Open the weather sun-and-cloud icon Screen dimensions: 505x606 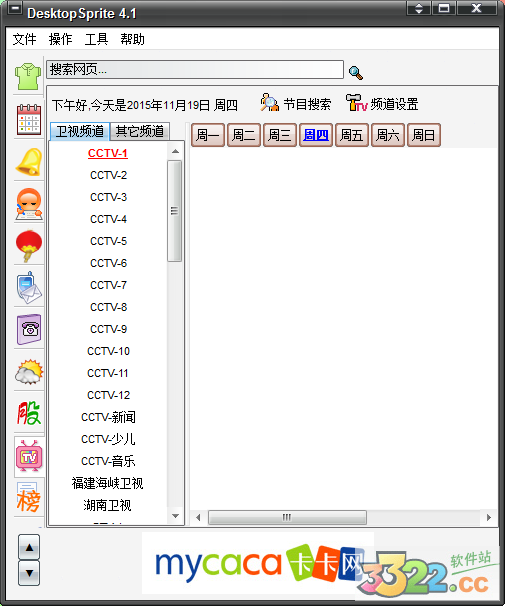tap(29, 372)
